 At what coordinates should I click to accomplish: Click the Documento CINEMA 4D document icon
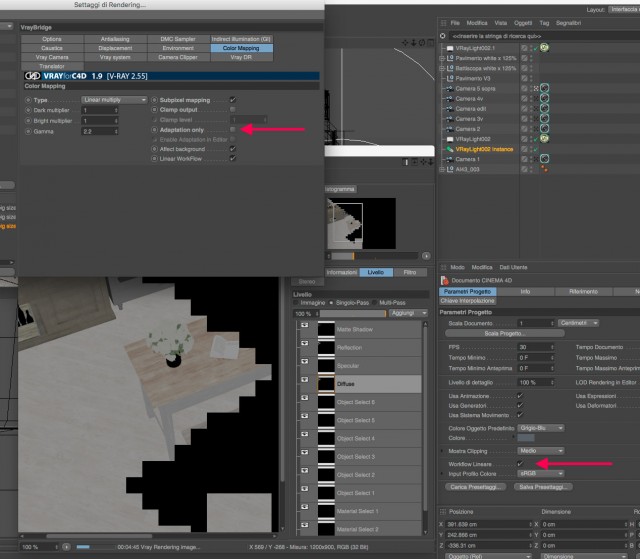click(444, 280)
